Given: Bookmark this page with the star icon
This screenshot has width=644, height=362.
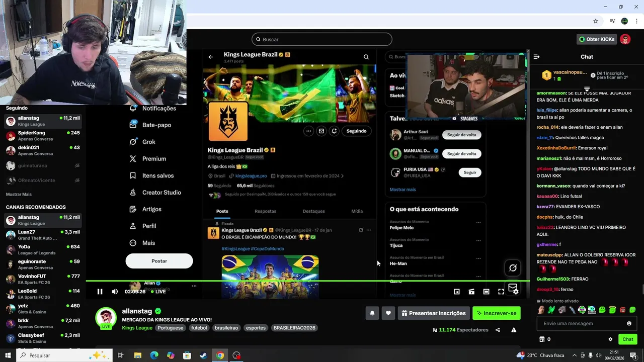Looking at the screenshot, I should click(x=596, y=21).
